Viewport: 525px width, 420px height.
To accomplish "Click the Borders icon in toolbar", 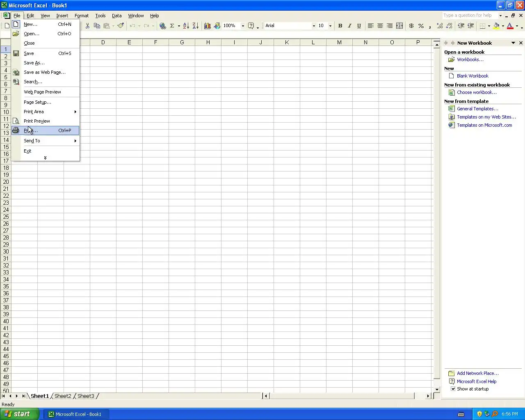I will 483,25.
